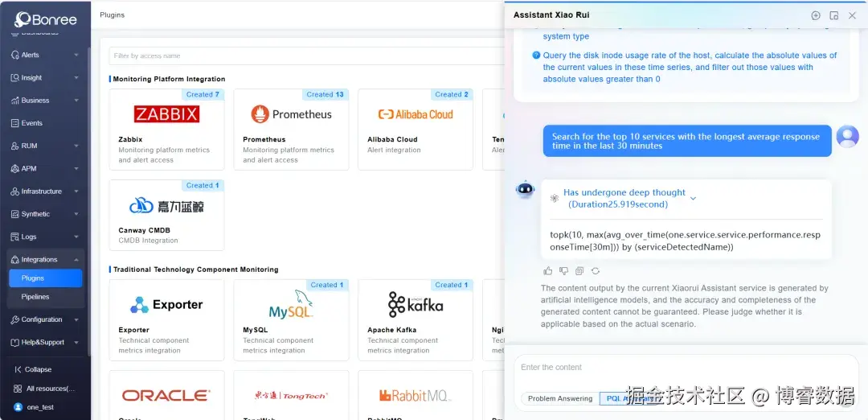Regenerate the assistant response

coord(596,271)
